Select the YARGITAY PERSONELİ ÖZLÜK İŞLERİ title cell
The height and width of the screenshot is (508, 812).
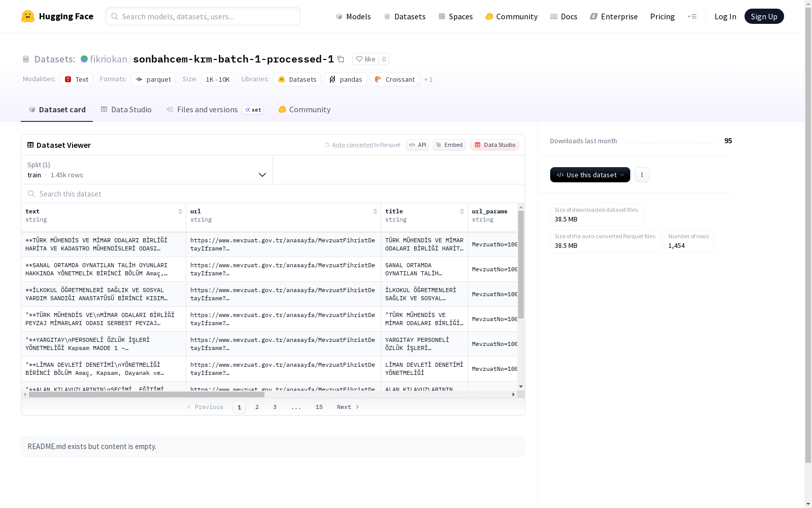click(x=424, y=344)
